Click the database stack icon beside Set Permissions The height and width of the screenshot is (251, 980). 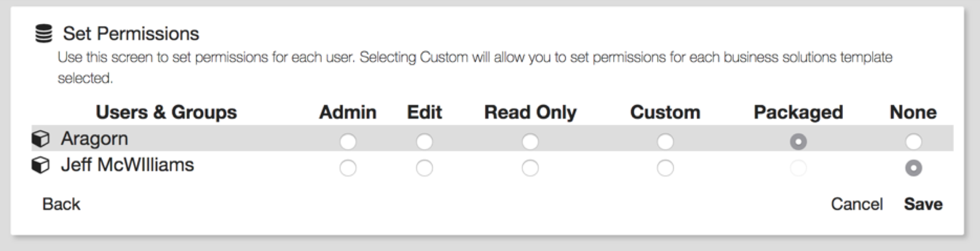coord(43,34)
